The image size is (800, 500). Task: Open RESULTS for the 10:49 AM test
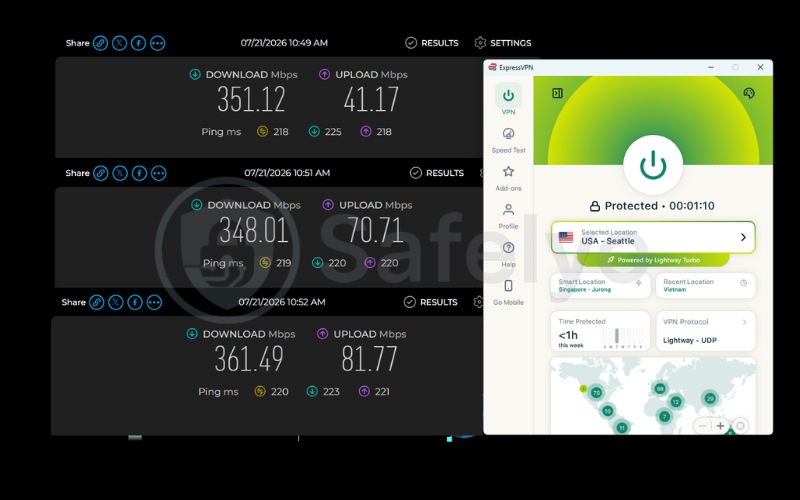pyautogui.click(x=432, y=43)
